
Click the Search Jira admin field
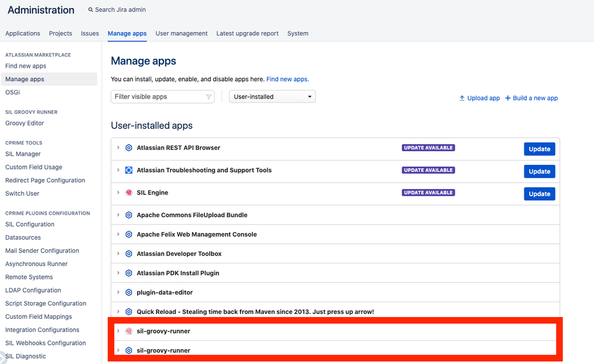[121, 10]
